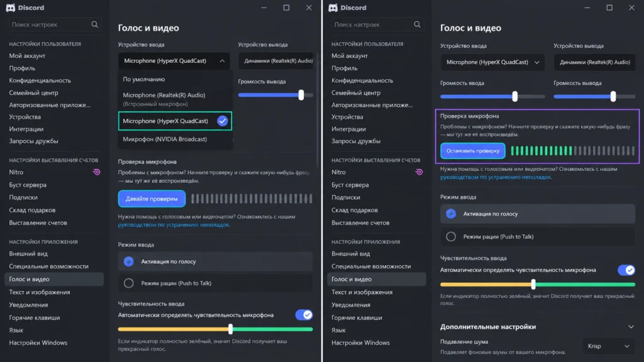Screen dimensions: 644x362
Task: Open Мой аккаунт in left window sidebar
Action: click(27, 56)
